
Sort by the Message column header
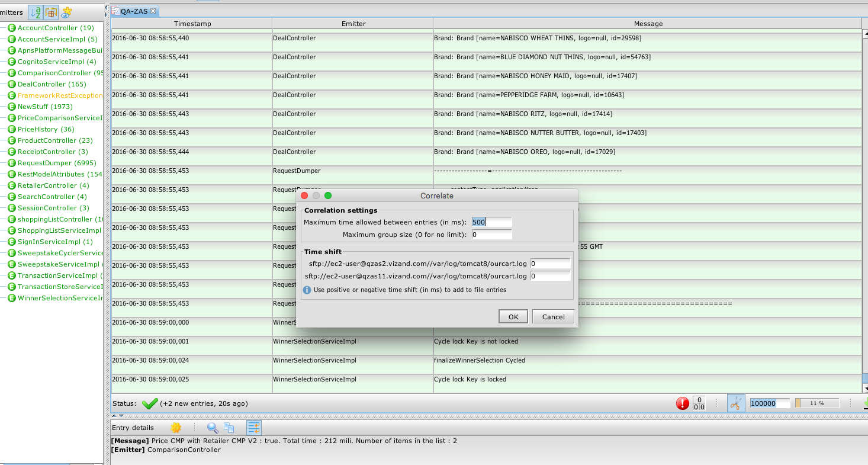(x=648, y=24)
